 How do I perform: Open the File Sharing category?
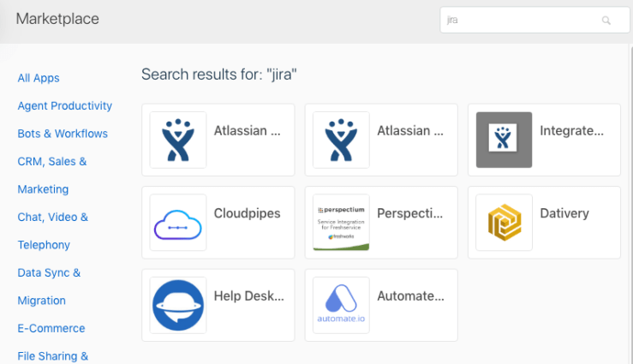[x=53, y=356]
